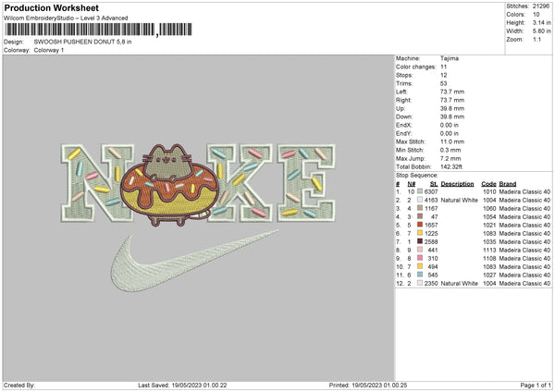Click the Total Bobbin value 142.32ft
The height and width of the screenshot is (392, 555).
coord(451,167)
